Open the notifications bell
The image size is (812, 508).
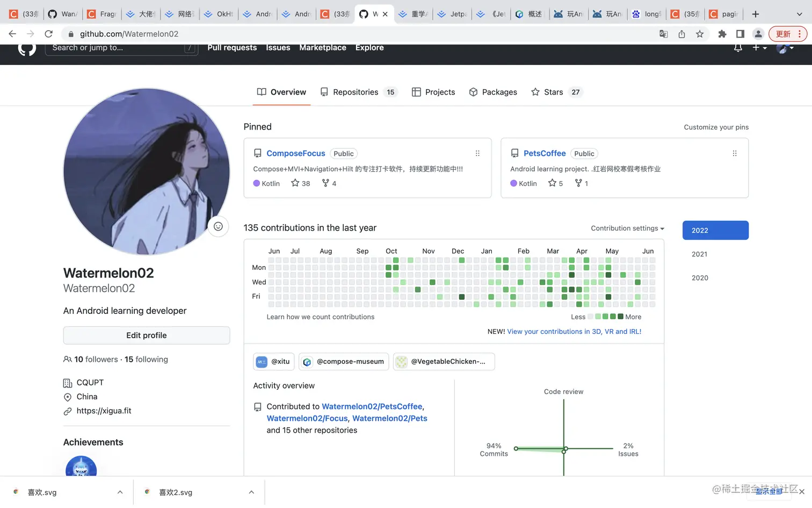pos(738,48)
